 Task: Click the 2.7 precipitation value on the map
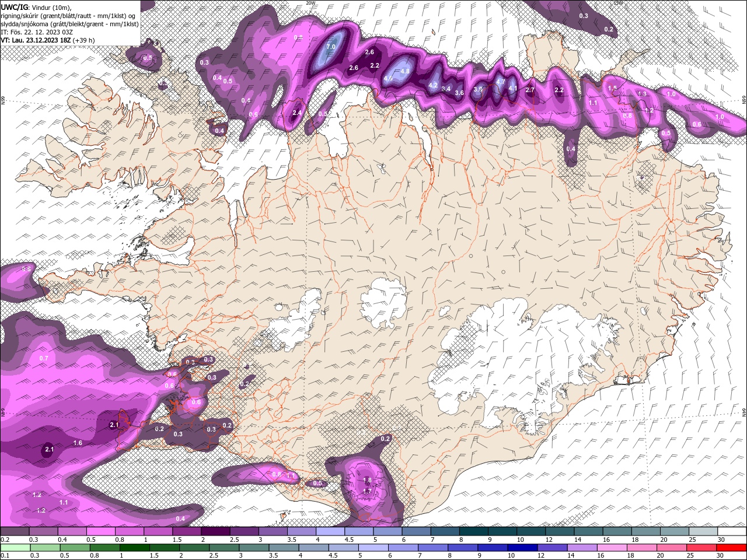coord(530,90)
